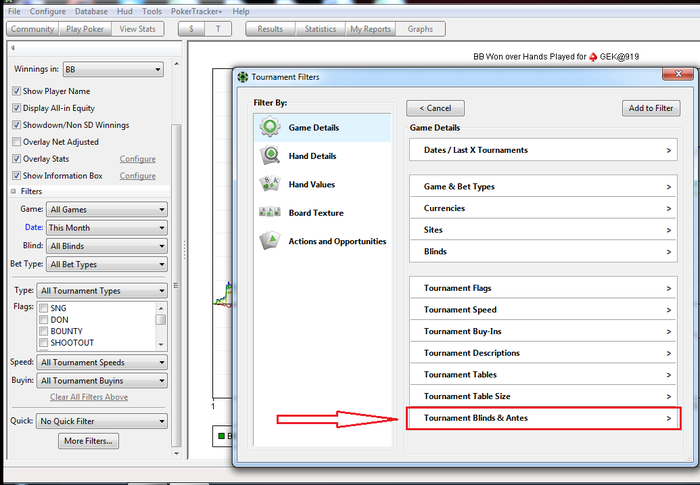Viewport: 700px width, 485px height.
Task: Click the More Filters... button
Action: point(88,441)
